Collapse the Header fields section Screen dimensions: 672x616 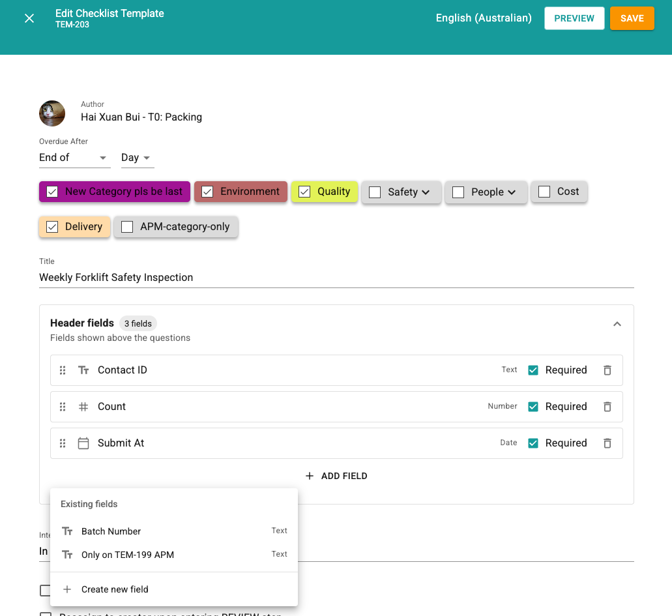tap(617, 324)
